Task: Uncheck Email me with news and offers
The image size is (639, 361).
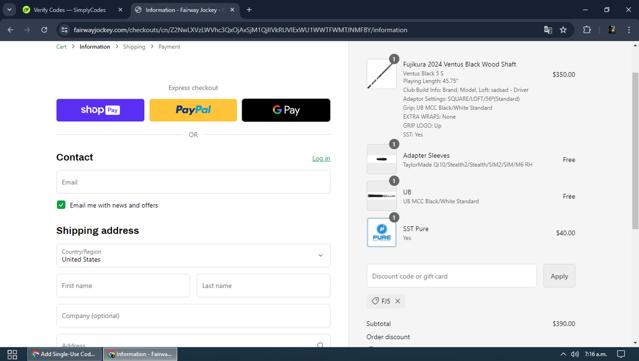Action: click(61, 205)
